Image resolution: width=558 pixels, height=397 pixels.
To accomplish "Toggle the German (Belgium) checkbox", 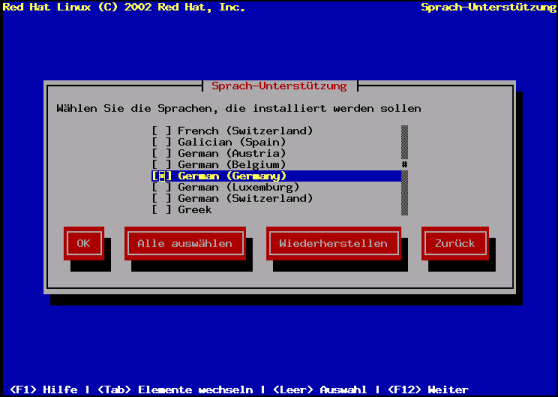I will [x=162, y=165].
